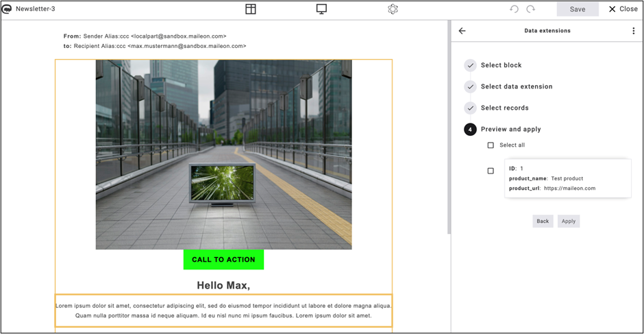Go back from Data extensions panel

click(462, 30)
